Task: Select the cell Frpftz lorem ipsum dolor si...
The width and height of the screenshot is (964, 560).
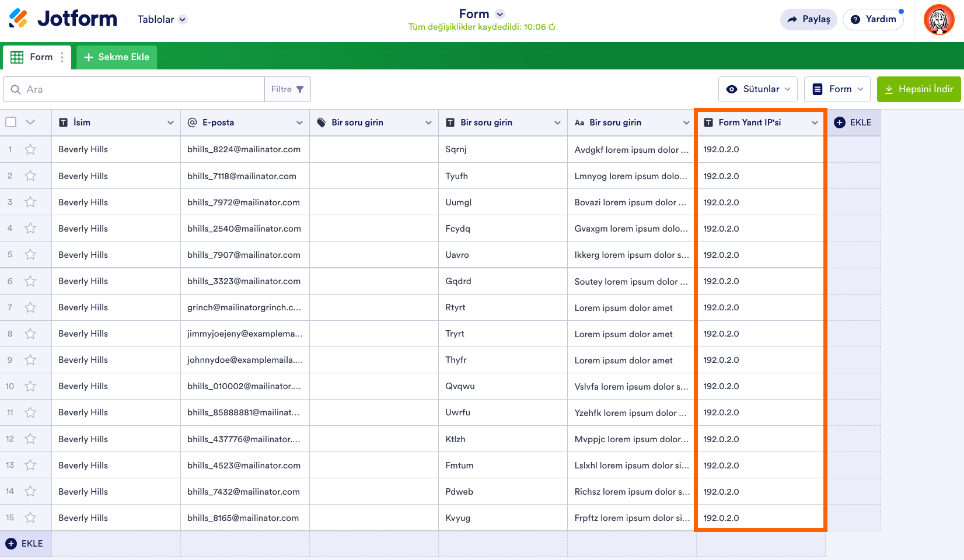Action: (631, 517)
